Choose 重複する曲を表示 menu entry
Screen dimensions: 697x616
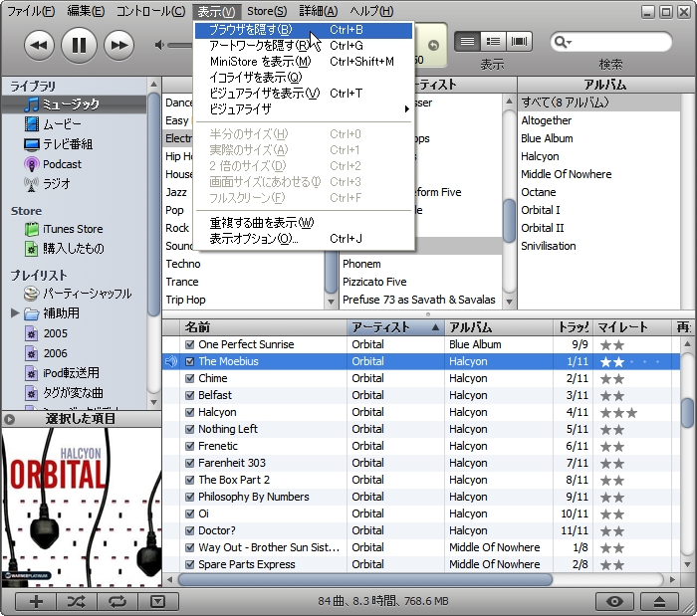pyautogui.click(x=304, y=223)
